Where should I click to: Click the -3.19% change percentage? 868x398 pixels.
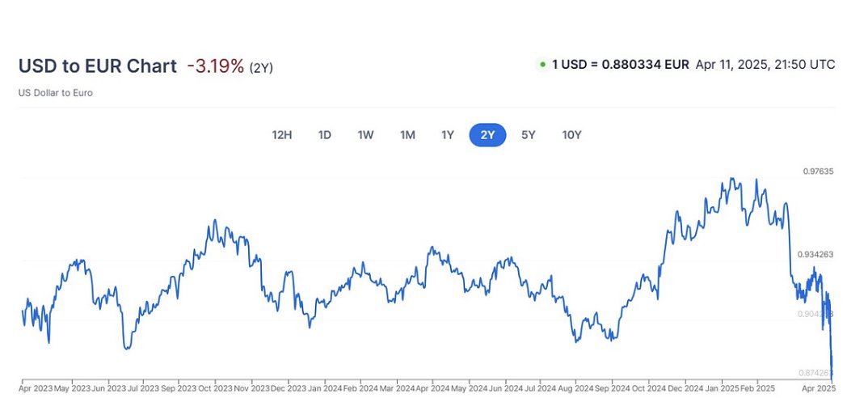[215, 66]
